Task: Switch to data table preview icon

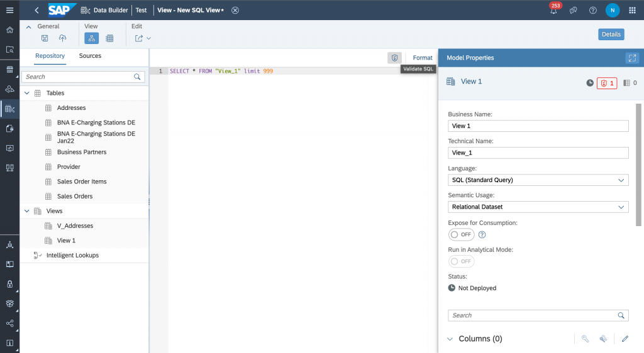Action: [x=109, y=38]
